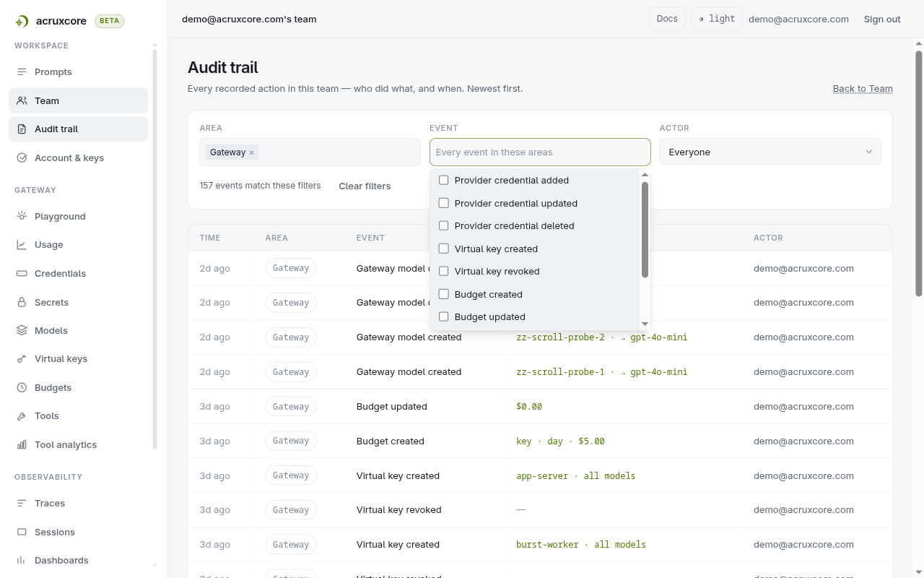Click the Area filter box

(x=310, y=152)
